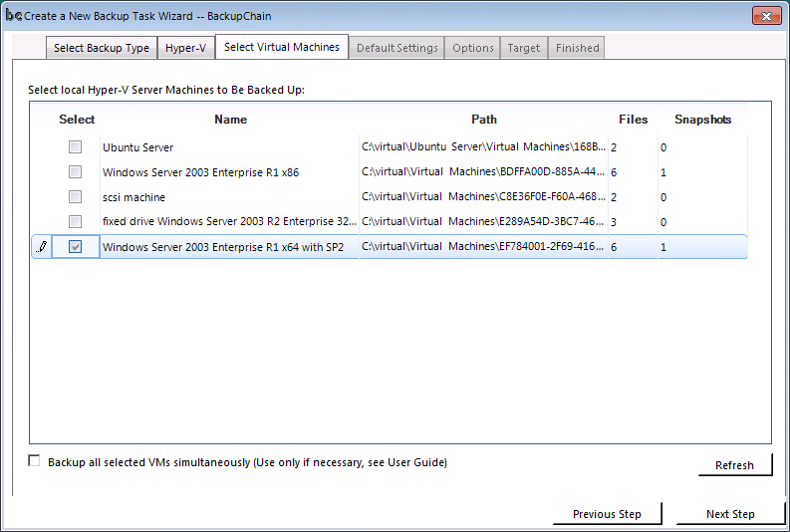Click Files value 6 in R1 x64 SP2 row
The image size is (790, 532).
pyautogui.click(x=614, y=247)
